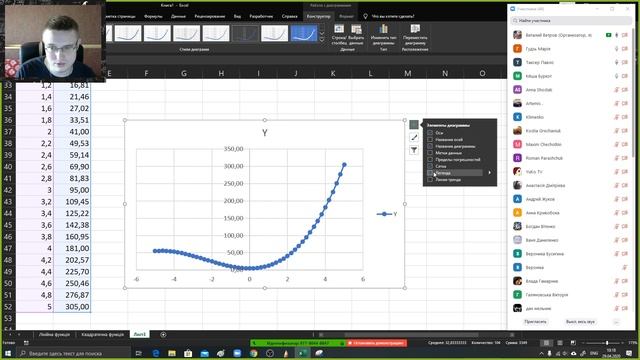Toggle Легенда checkbox

coord(430,173)
